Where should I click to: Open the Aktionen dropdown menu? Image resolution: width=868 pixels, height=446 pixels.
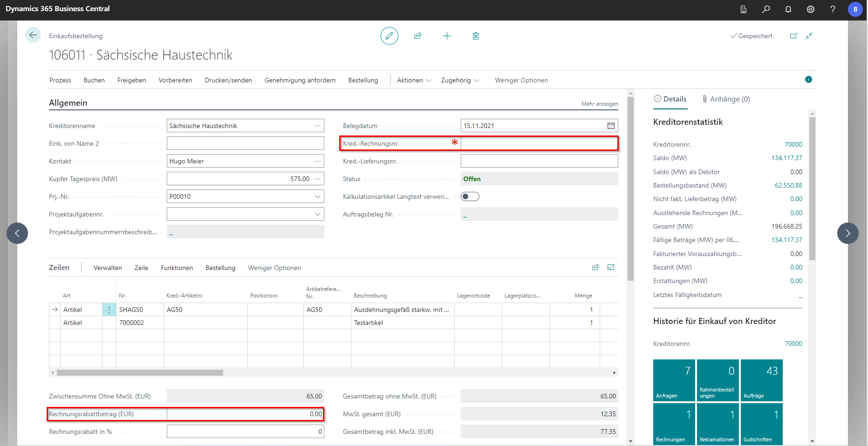click(414, 80)
